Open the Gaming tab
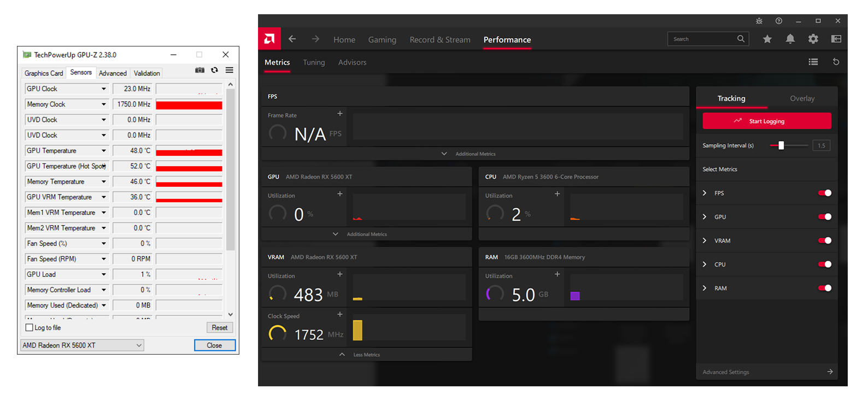Screen dimensions: 868x400 tap(382, 40)
